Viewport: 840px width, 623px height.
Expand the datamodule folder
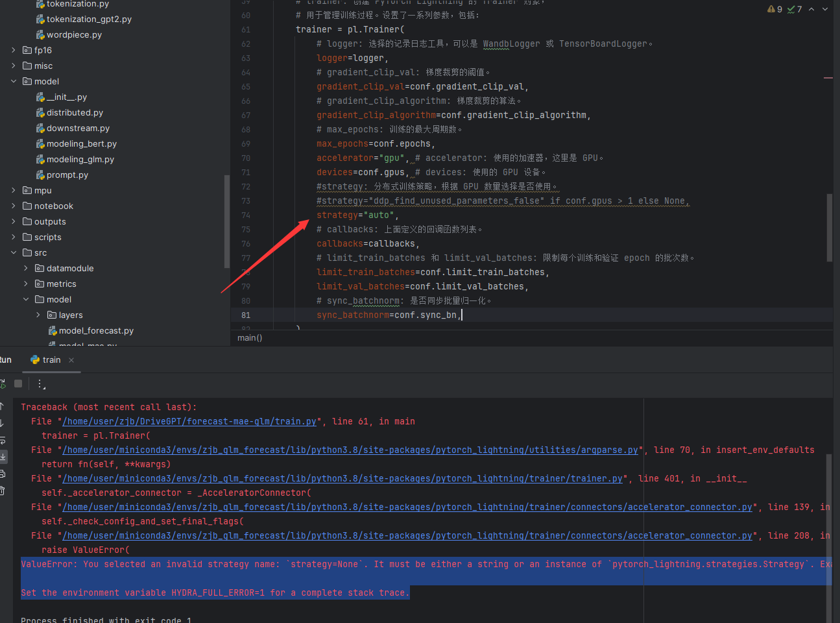[x=26, y=268]
